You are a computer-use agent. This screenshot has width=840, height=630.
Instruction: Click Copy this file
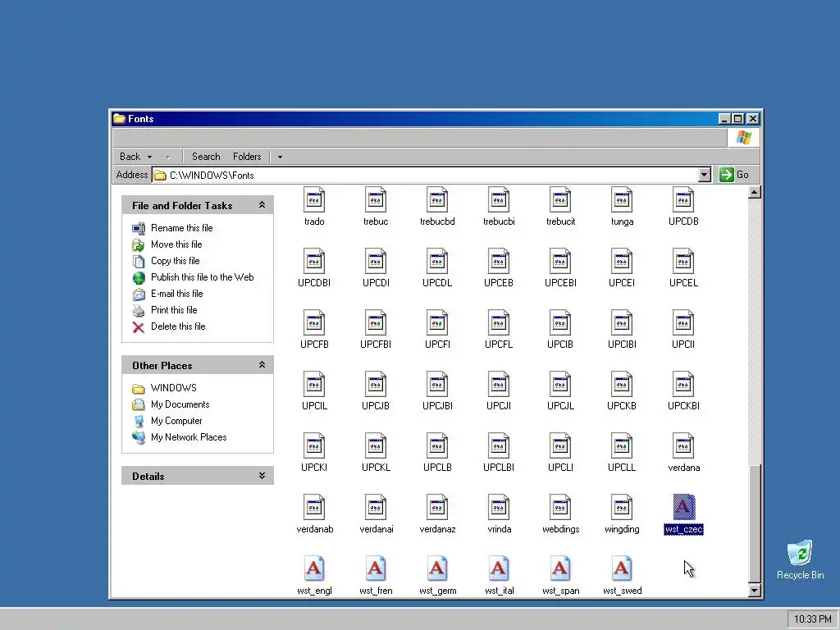click(x=176, y=261)
